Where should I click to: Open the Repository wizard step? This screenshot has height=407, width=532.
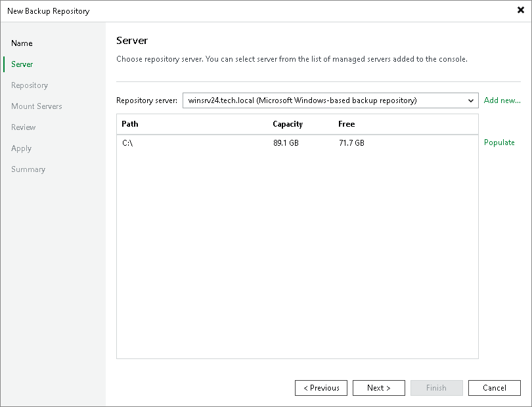[29, 85]
